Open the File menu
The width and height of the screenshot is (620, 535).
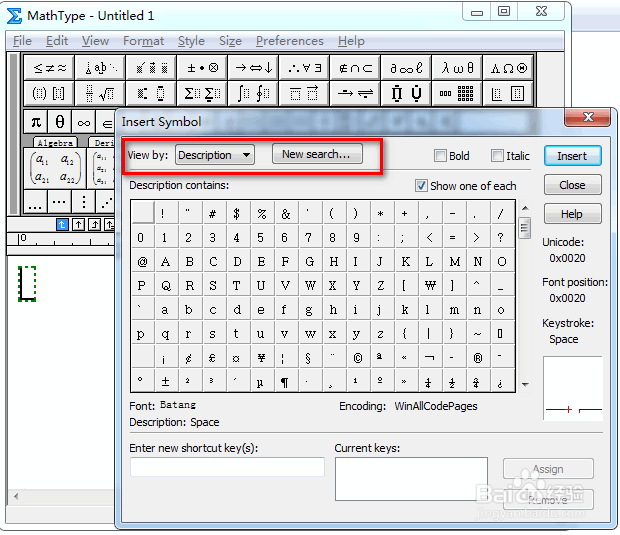[22, 41]
